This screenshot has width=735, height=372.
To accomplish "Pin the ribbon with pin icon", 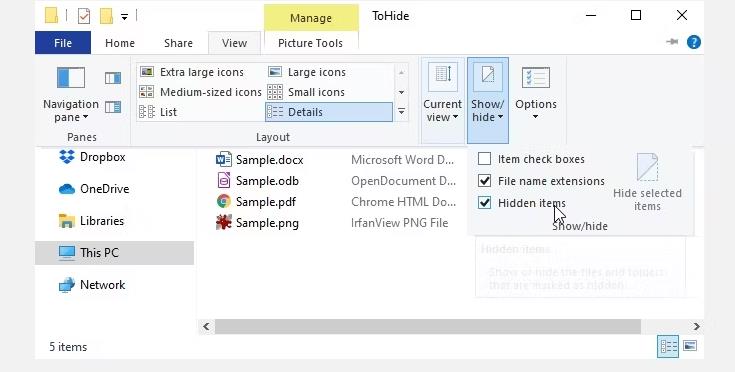I will pos(673,42).
